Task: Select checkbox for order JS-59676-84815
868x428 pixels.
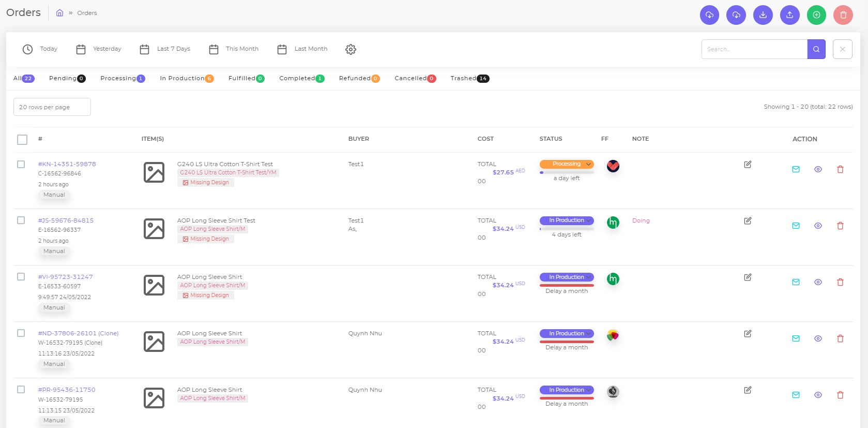Action: (x=21, y=220)
